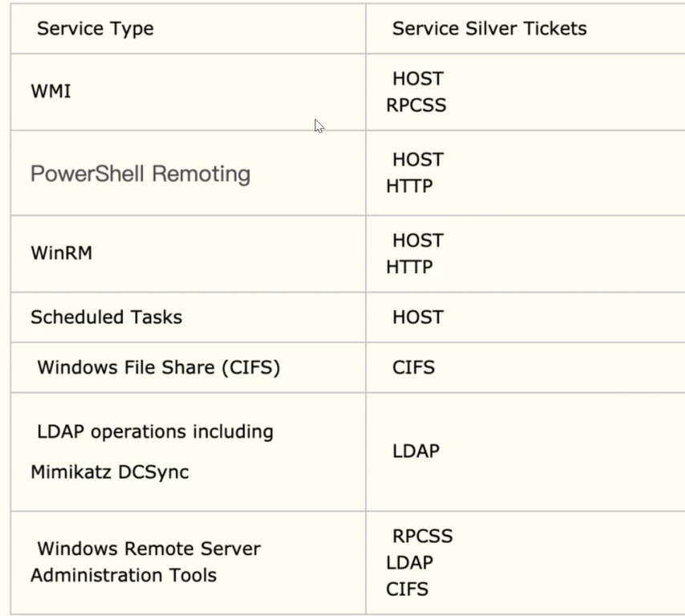The width and height of the screenshot is (685, 616).
Task: Click HOST in the PowerShell Remoting row
Action: coord(417,160)
